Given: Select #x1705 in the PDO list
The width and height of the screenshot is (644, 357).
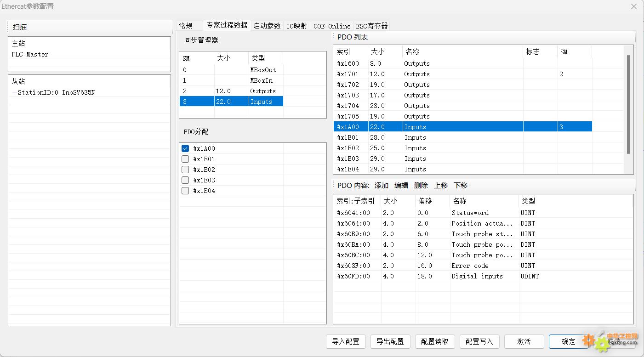Looking at the screenshot, I should tap(463, 116).
